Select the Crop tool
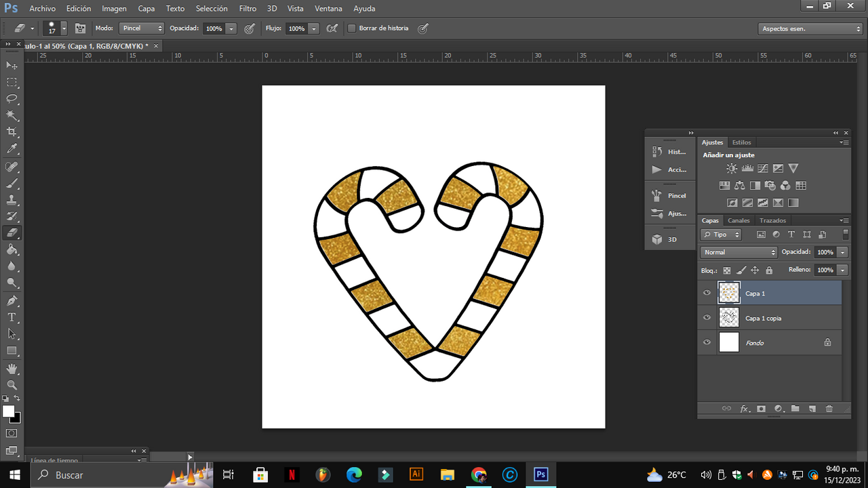The width and height of the screenshot is (868, 488). pyautogui.click(x=12, y=132)
